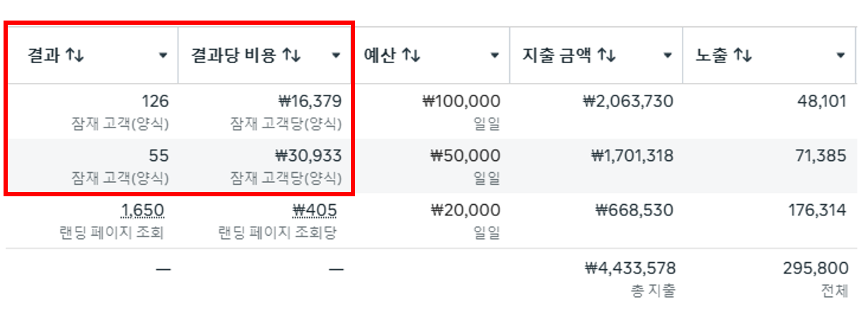Click the 295,800 total impressions value
The height and width of the screenshot is (316, 868).
[x=815, y=269]
